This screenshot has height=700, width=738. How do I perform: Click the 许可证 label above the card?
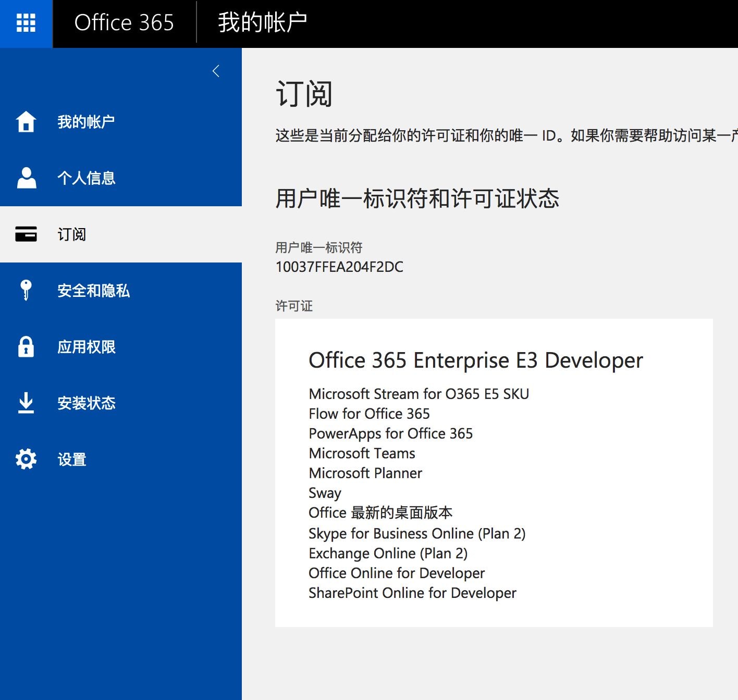pos(294,306)
